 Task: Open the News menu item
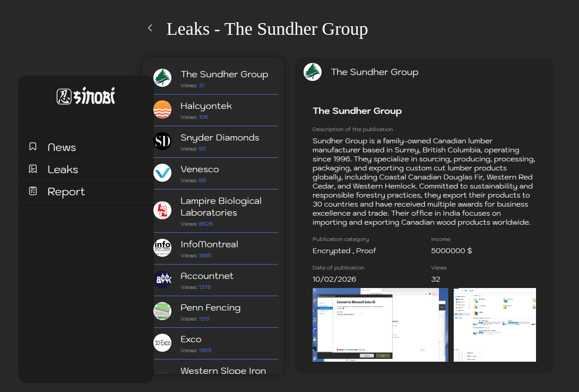click(x=62, y=147)
